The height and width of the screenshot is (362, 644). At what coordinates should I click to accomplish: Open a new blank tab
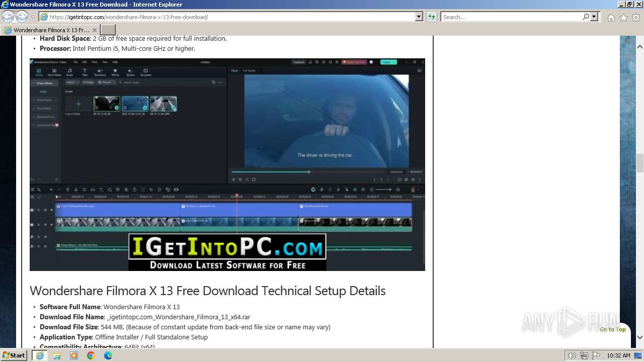(x=108, y=30)
